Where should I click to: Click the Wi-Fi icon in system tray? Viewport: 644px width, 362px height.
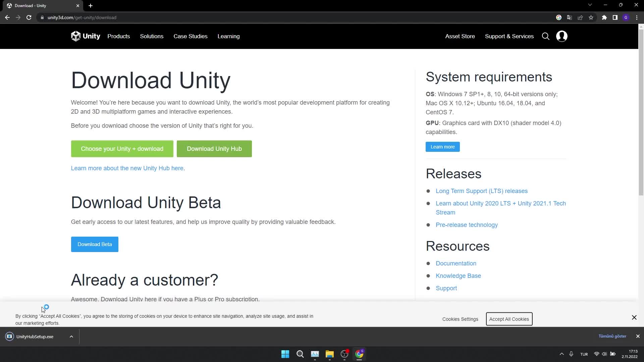coord(597,354)
